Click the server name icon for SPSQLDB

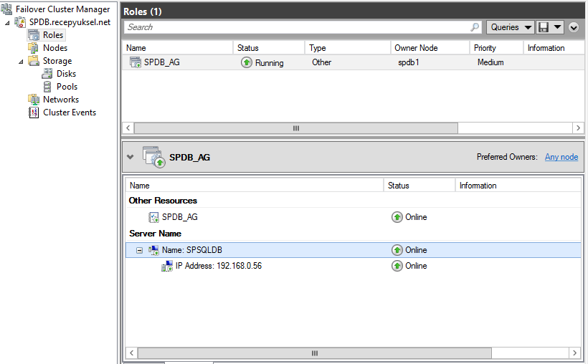click(x=153, y=250)
